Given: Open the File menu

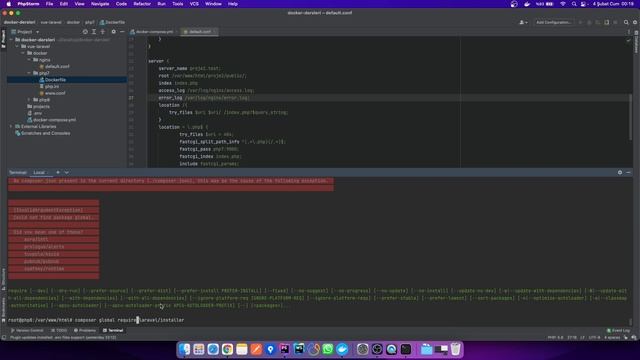Looking at the screenshot, I should [x=49, y=4].
